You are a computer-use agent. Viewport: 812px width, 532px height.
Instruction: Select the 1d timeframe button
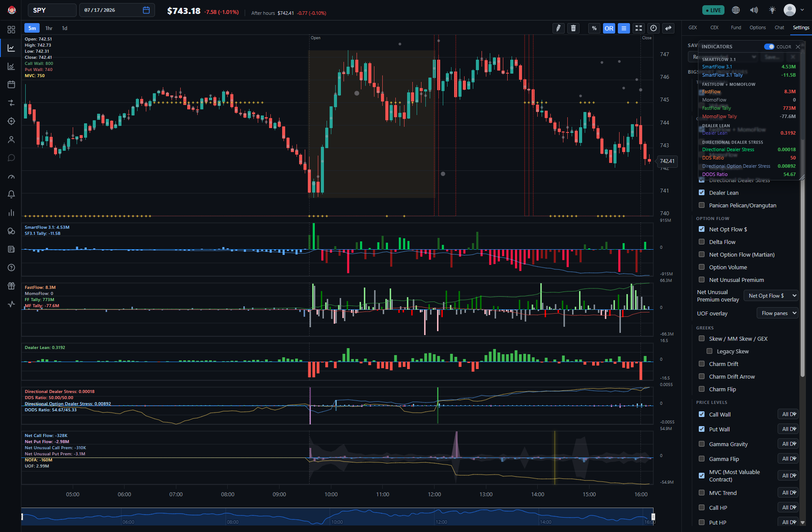point(64,28)
